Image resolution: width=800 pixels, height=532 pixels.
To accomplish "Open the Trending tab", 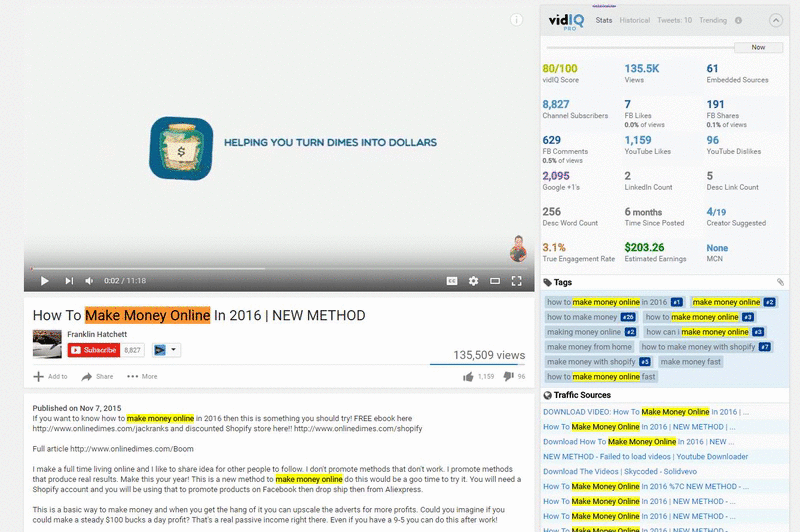I will (x=713, y=20).
